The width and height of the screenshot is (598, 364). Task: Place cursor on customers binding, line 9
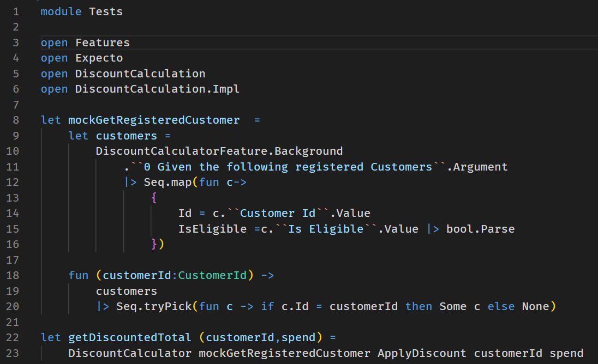(126, 136)
